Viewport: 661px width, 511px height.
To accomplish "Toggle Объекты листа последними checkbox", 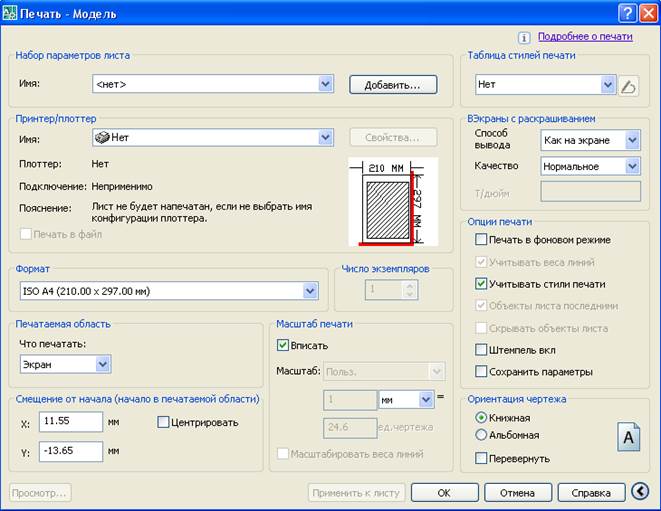I will click(481, 306).
